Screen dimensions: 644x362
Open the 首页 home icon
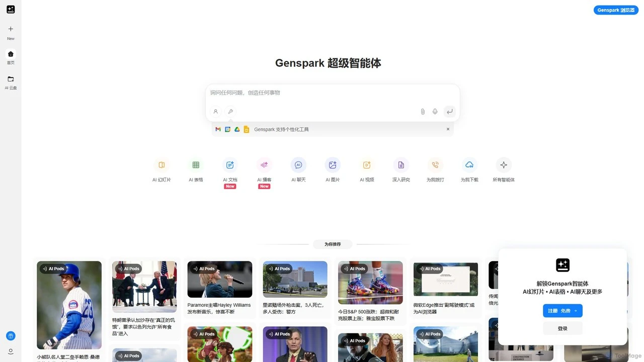(11, 54)
